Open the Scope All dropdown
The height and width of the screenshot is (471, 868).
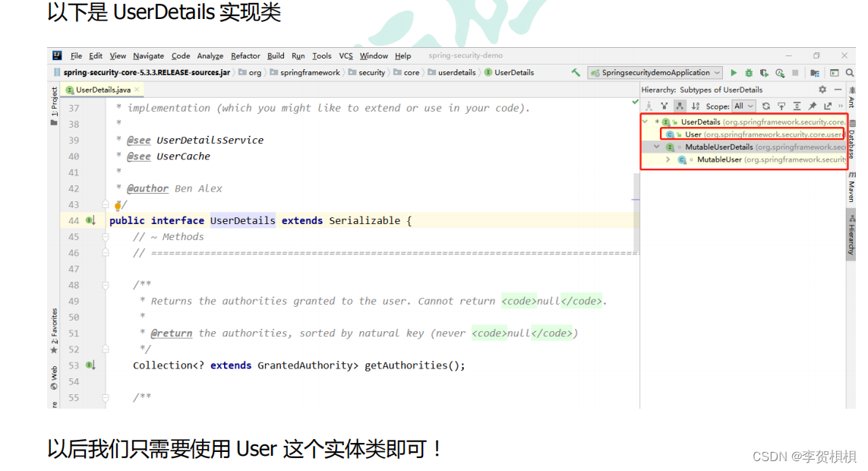tap(743, 106)
